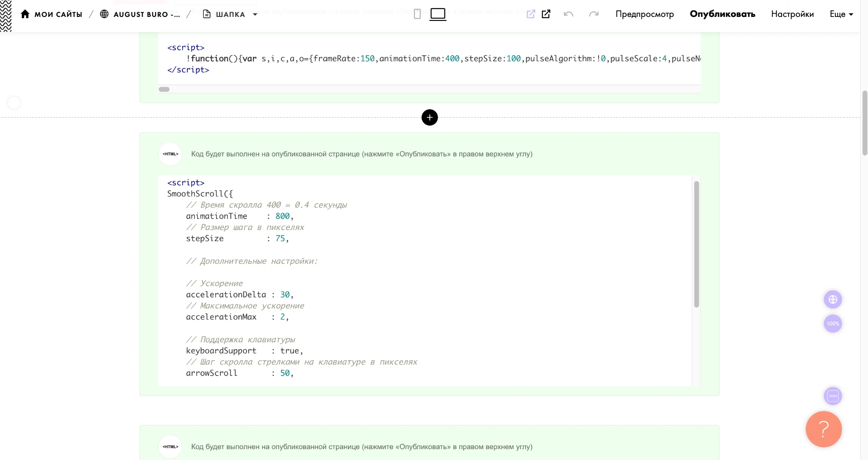868x460 pixels.
Task: Click the Tilda wavy logo icon
Action: point(6,15)
